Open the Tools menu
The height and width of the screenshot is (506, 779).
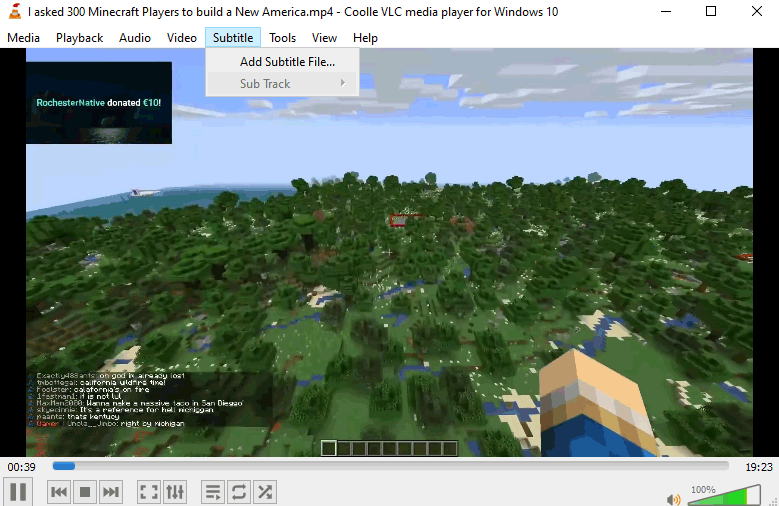click(282, 38)
